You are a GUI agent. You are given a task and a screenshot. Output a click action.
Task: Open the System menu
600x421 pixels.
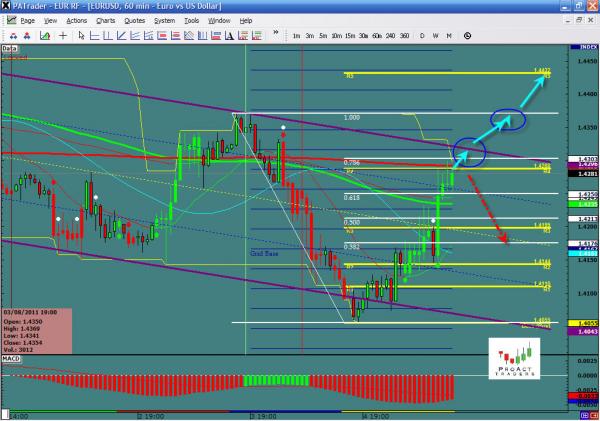(x=163, y=20)
